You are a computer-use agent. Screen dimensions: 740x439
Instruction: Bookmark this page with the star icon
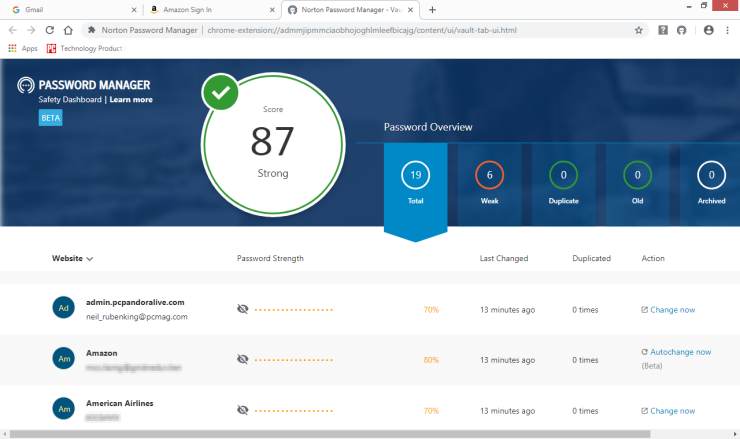coord(639,30)
